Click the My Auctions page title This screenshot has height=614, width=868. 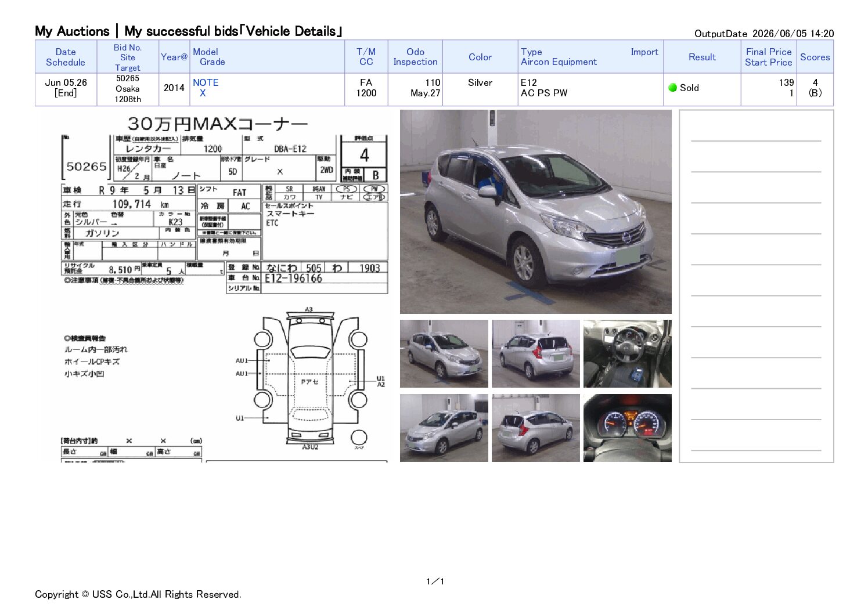click(189, 31)
